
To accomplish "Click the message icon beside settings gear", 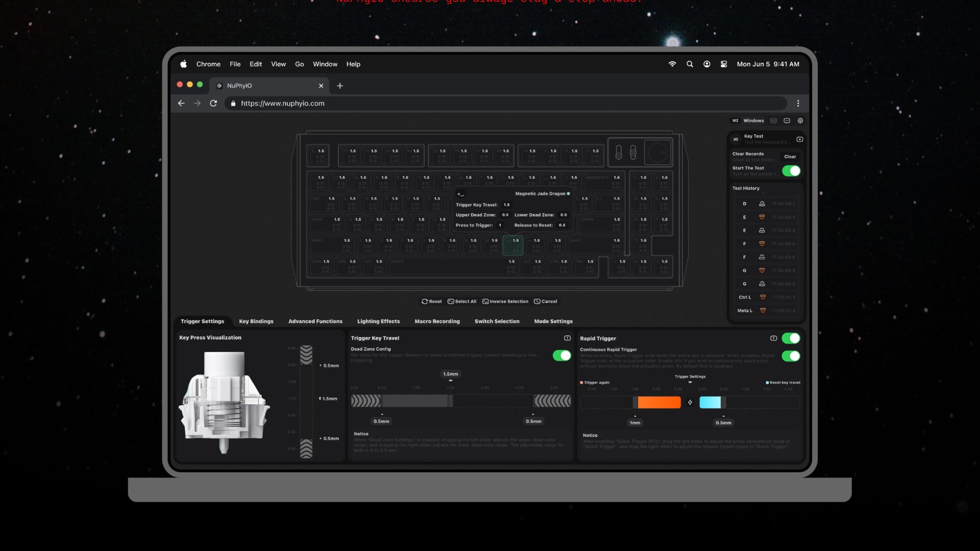I will point(787,121).
